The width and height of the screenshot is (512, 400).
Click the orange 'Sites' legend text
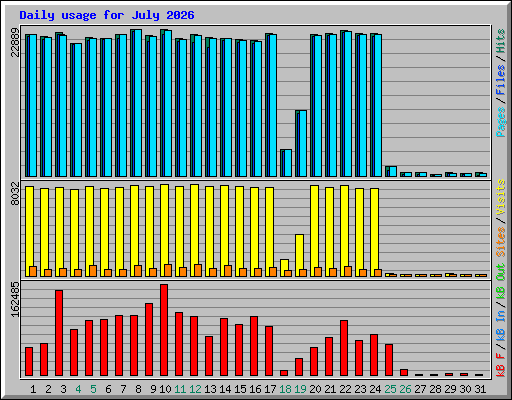point(501,242)
